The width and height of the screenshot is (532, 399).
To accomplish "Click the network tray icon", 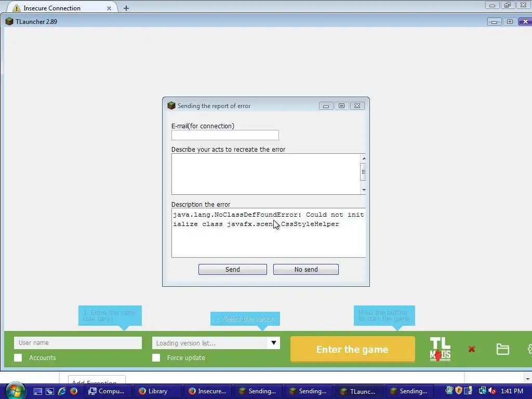I will (483, 391).
